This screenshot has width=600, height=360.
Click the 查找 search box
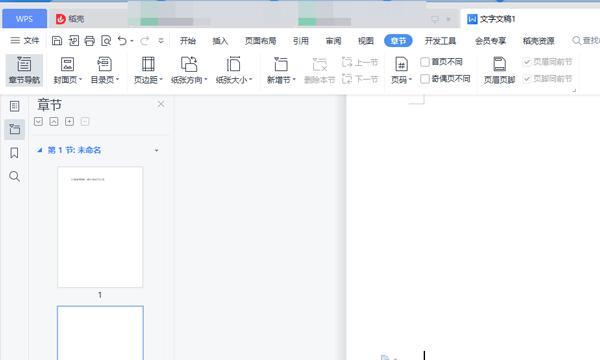click(585, 41)
